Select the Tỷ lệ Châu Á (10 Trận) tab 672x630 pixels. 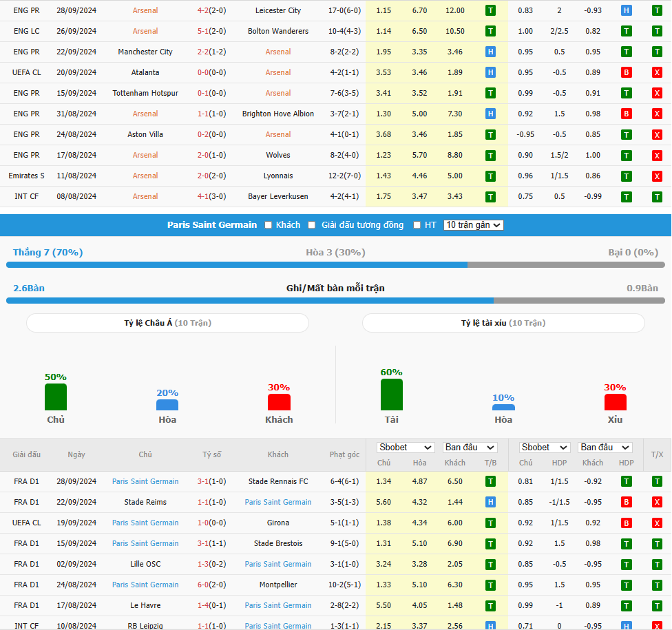167,323
